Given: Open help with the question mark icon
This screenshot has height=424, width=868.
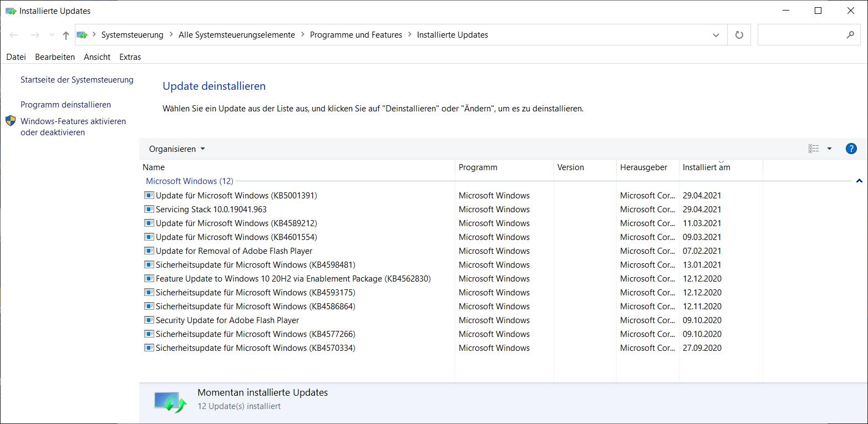Looking at the screenshot, I should [x=851, y=149].
